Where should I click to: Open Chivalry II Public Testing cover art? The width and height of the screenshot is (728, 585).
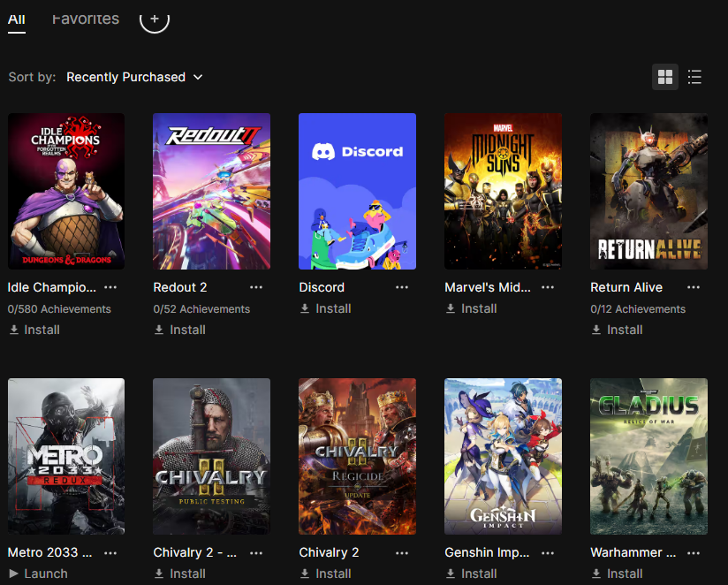212,456
